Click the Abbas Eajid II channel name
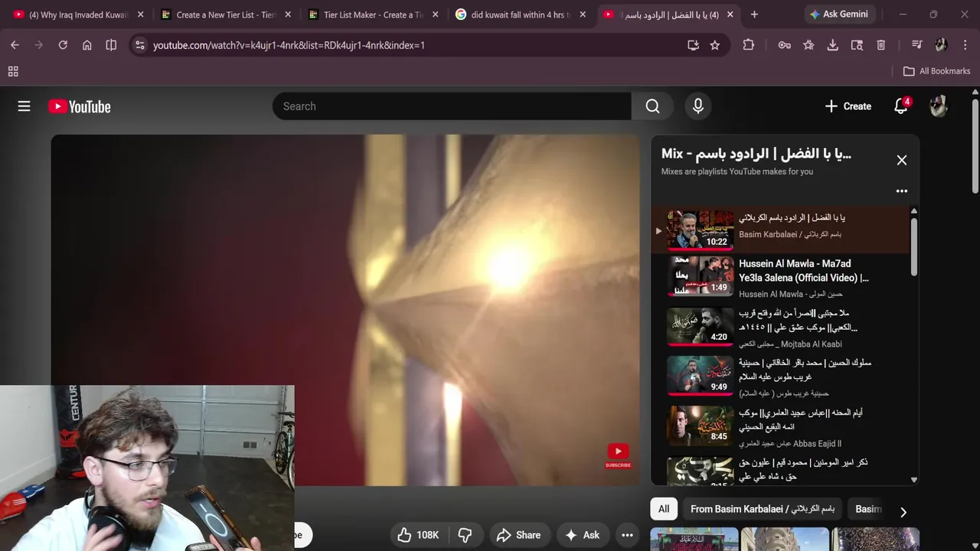980x551 pixels. (x=790, y=444)
